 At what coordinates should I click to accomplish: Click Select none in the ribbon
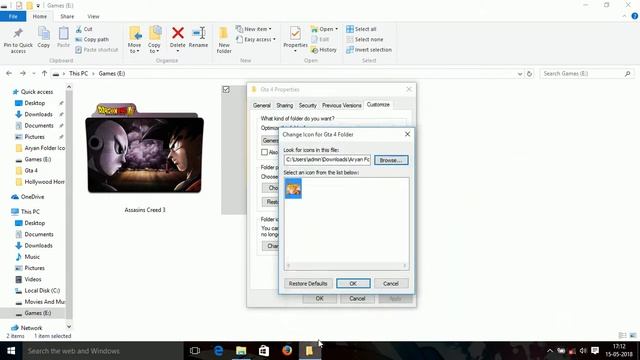[364, 39]
